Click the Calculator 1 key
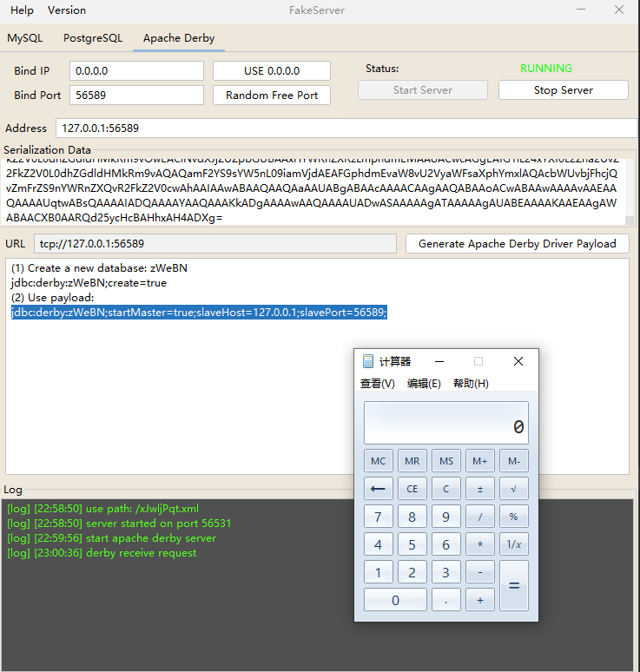This screenshot has height=672, width=640. coord(378,572)
